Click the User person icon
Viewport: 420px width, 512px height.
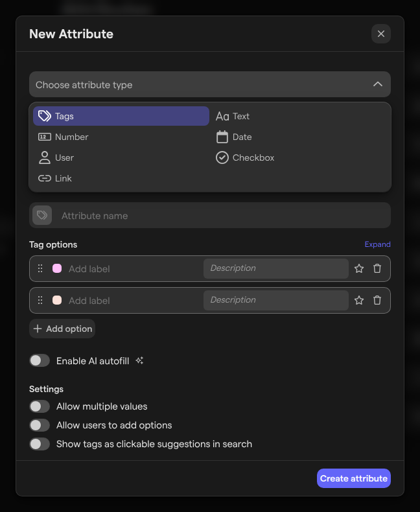[x=45, y=157]
